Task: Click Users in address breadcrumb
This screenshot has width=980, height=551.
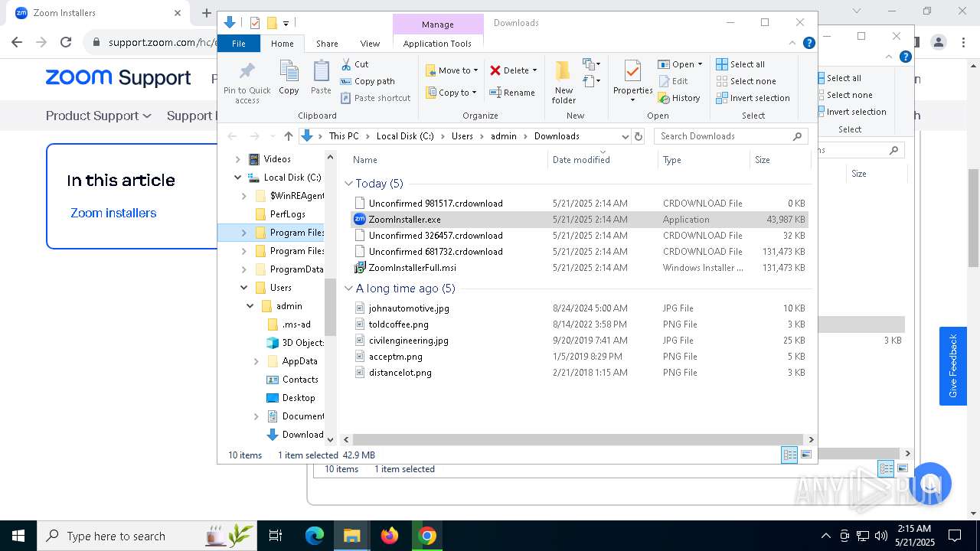Action: click(462, 136)
